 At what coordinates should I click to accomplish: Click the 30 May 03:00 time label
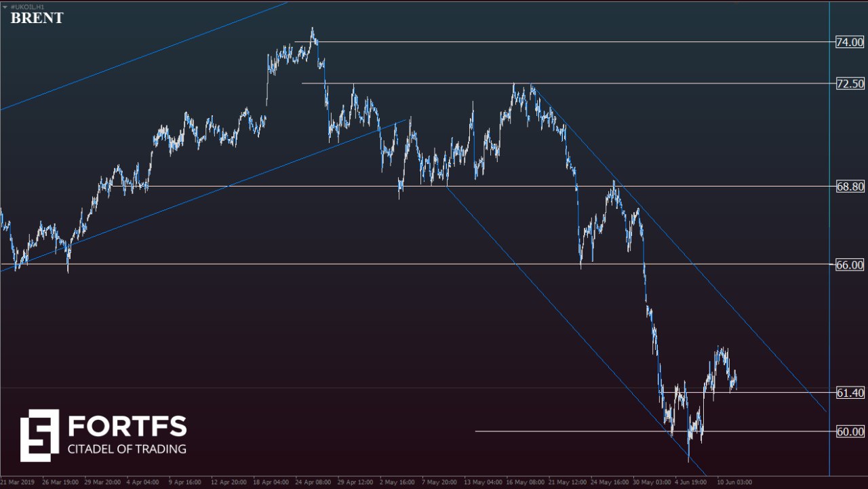[x=652, y=482]
